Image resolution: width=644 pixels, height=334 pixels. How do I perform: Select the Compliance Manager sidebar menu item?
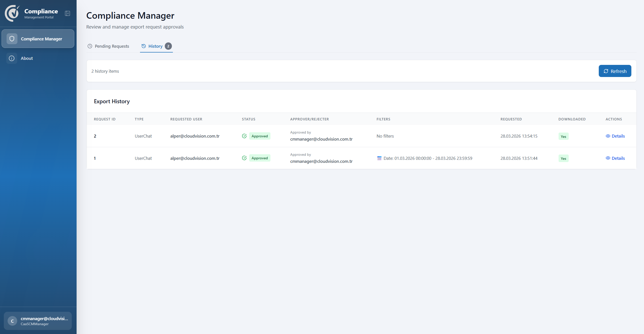[38, 39]
